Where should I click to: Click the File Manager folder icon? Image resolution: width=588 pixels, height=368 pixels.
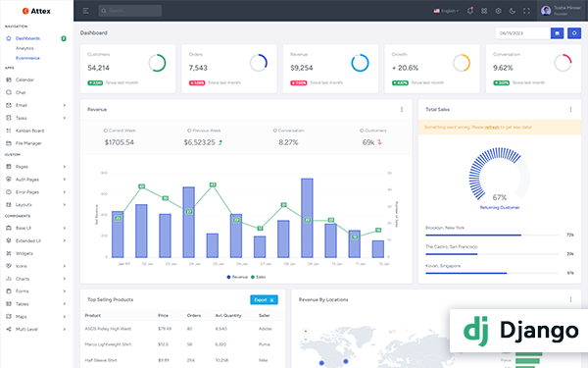[x=9, y=143]
